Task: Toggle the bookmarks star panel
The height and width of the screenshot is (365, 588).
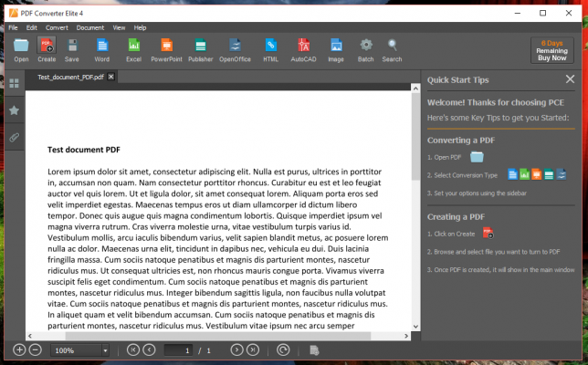Action: (x=14, y=109)
